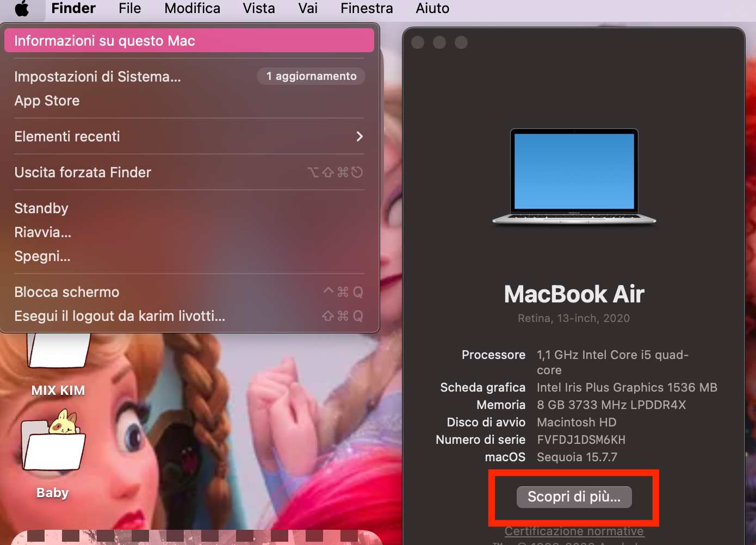This screenshot has width=756, height=545.
Task: Open the Modifica menu
Action: pyautogui.click(x=193, y=9)
